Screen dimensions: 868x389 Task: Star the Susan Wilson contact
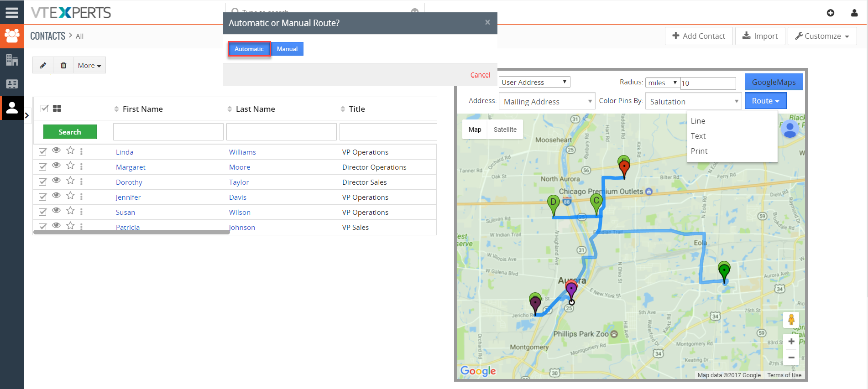pos(70,211)
